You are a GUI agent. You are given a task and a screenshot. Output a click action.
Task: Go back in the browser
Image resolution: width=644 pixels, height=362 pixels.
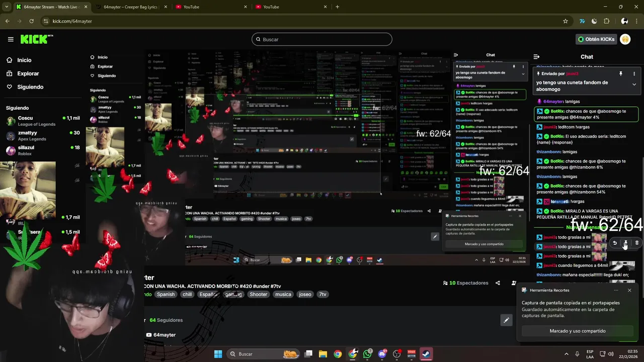coord(7,21)
